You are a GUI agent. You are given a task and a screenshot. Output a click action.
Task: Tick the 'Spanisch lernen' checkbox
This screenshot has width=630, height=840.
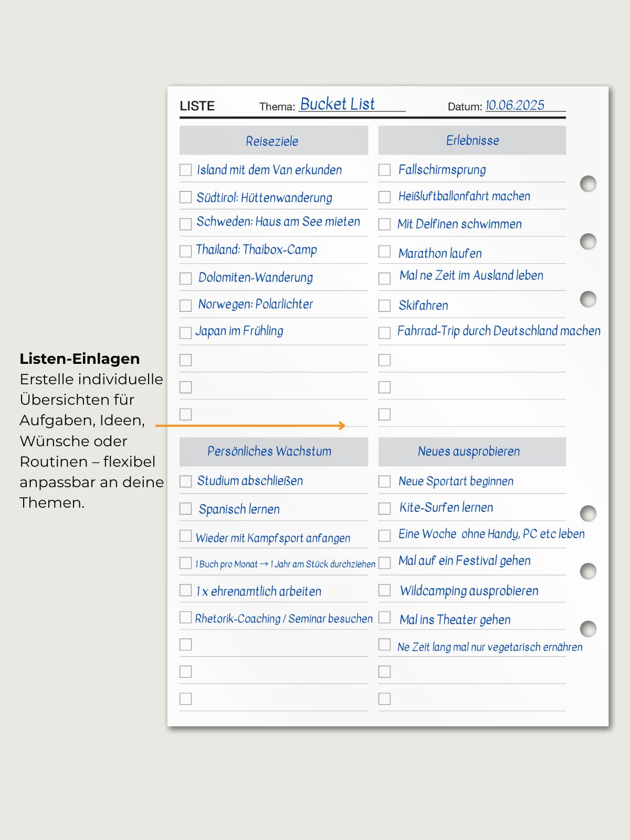click(x=185, y=508)
